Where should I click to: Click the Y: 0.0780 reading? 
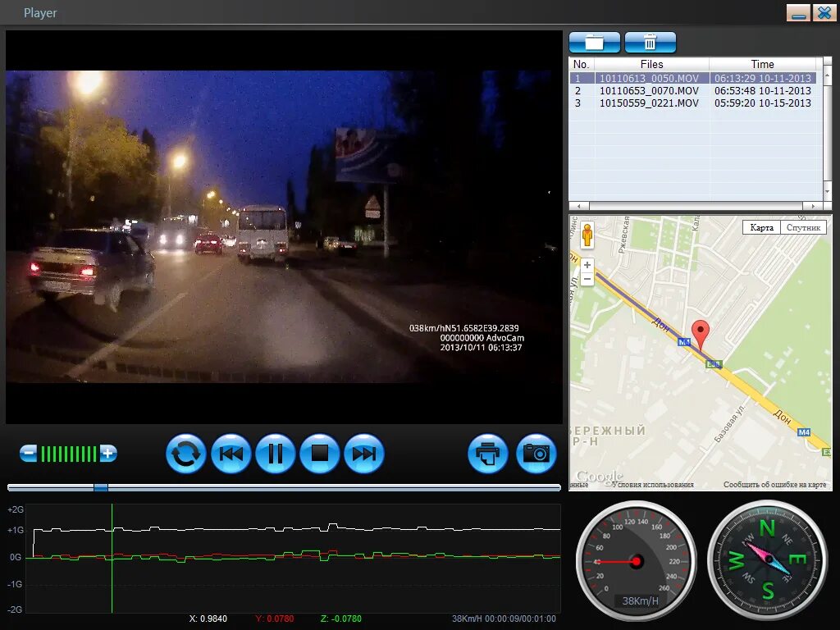tap(275, 619)
